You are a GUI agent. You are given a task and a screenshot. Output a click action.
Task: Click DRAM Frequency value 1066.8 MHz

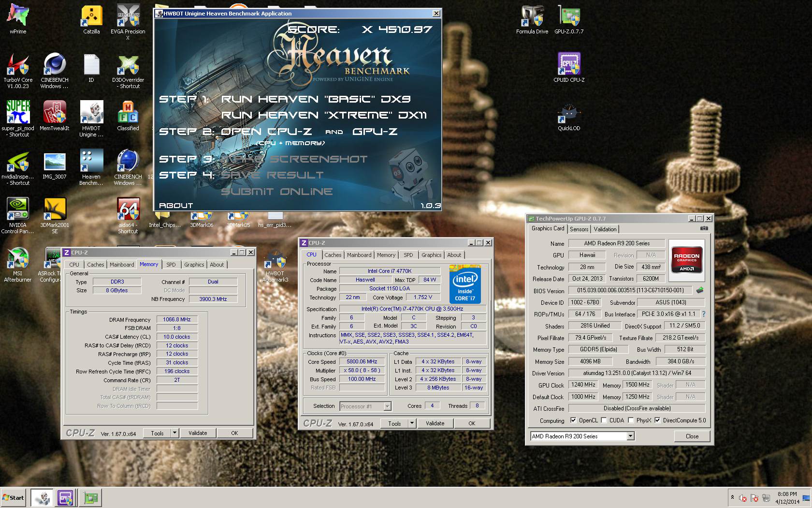click(x=177, y=319)
